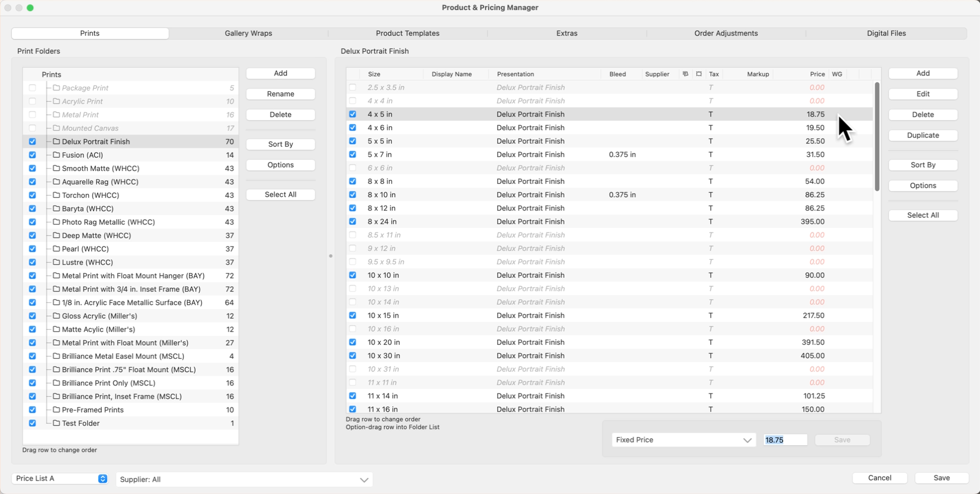Click the Fusion (ACI) folder icon
The width and height of the screenshot is (980, 494).
(56, 155)
